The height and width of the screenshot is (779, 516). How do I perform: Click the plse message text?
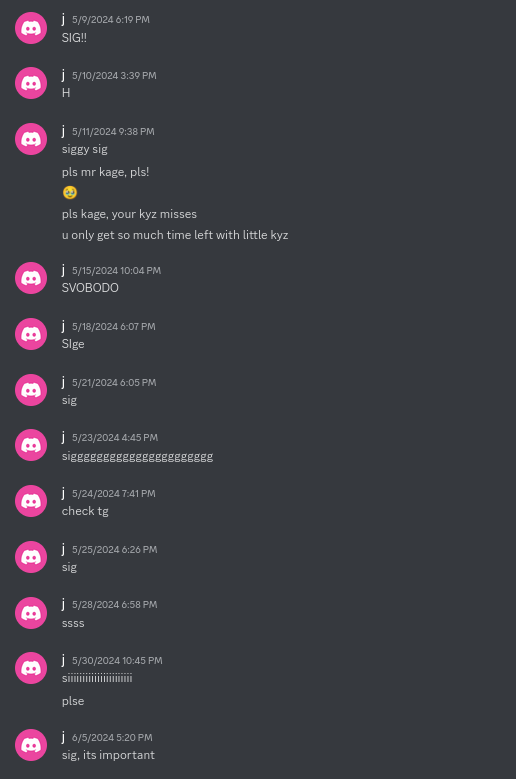coord(73,701)
